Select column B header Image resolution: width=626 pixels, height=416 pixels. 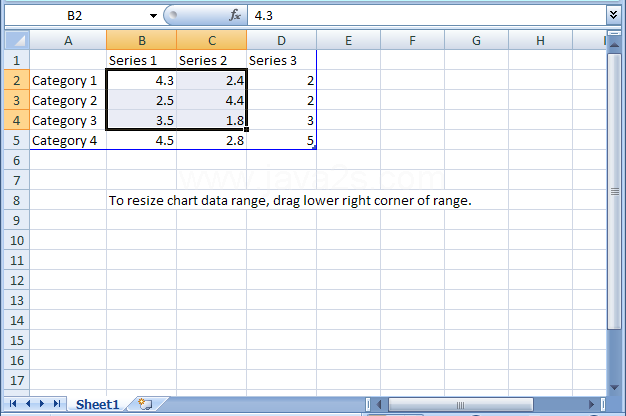142,40
